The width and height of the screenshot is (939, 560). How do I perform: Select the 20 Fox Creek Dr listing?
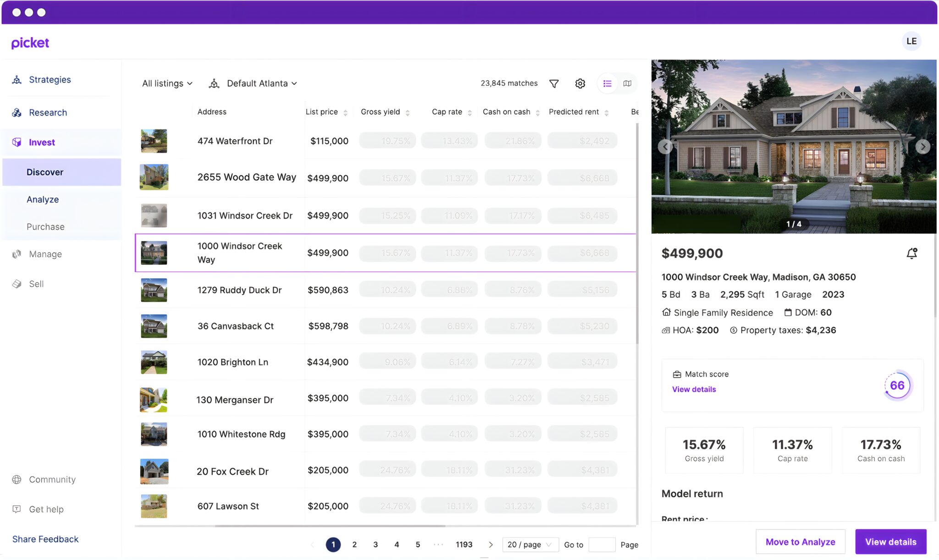[386, 471]
